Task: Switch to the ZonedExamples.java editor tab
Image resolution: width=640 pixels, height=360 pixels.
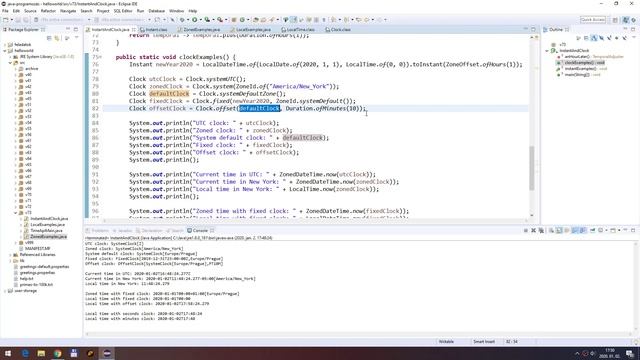Action: pos(199,29)
